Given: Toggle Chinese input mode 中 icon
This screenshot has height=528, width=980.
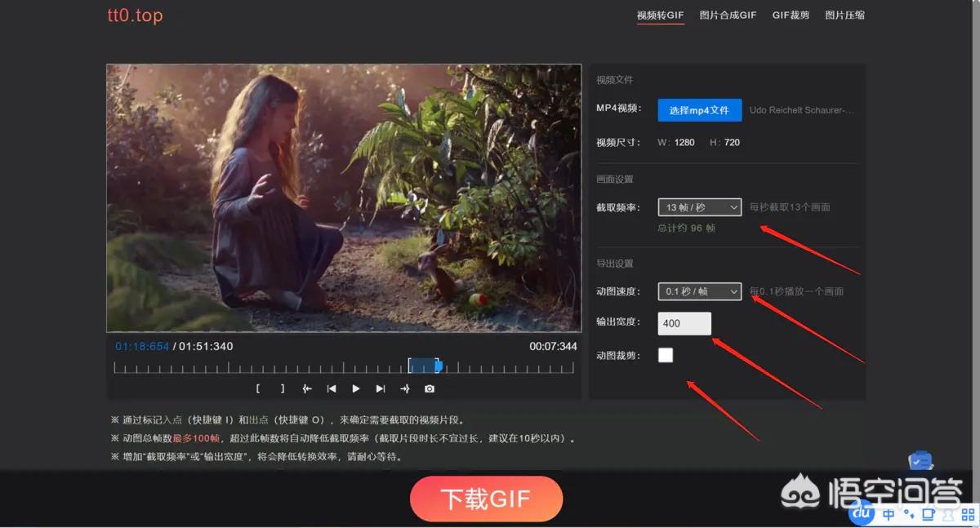Looking at the screenshot, I should (889, 515).
